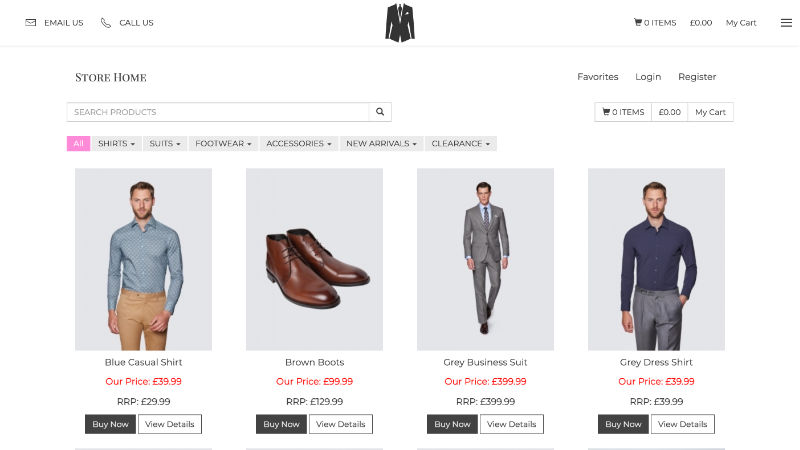Screen dimensions: 800x450
Task: Click the magnifier search button
Action: click(380, 112)
